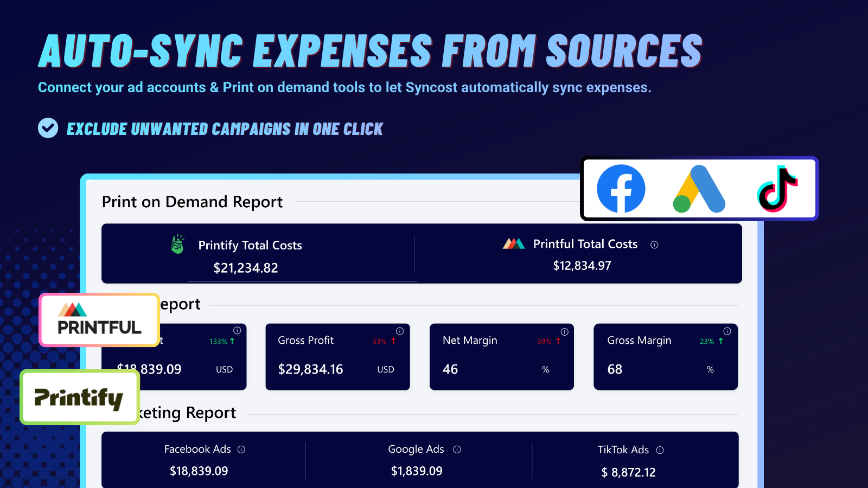Click the Gross Profit label
The width and height of the screenshot is (868, 488).
tap(305, 341)
